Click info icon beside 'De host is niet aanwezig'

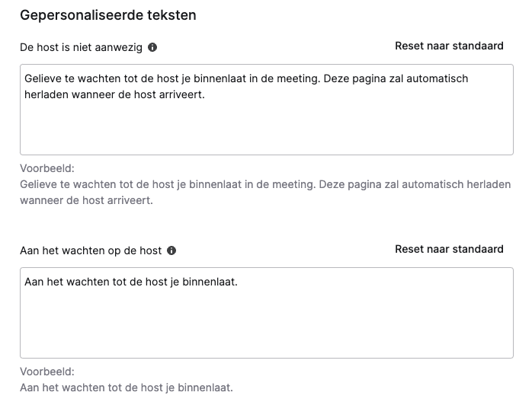[152, 47]
